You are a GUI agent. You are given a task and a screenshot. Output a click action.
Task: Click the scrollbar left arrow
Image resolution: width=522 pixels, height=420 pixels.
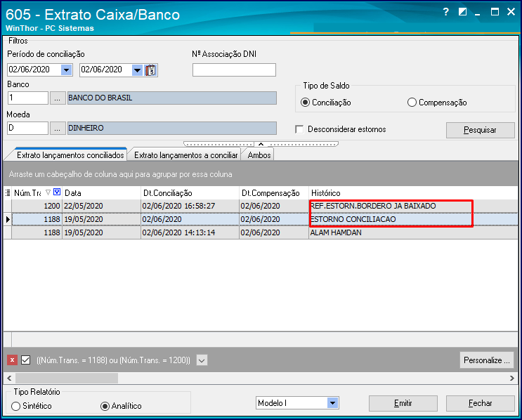coord(9,378)
